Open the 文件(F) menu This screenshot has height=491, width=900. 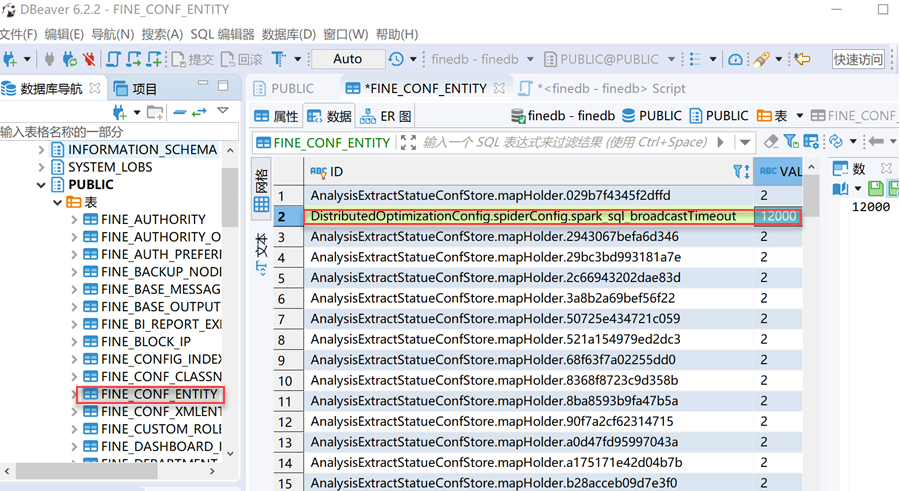(x=19, y=34)
